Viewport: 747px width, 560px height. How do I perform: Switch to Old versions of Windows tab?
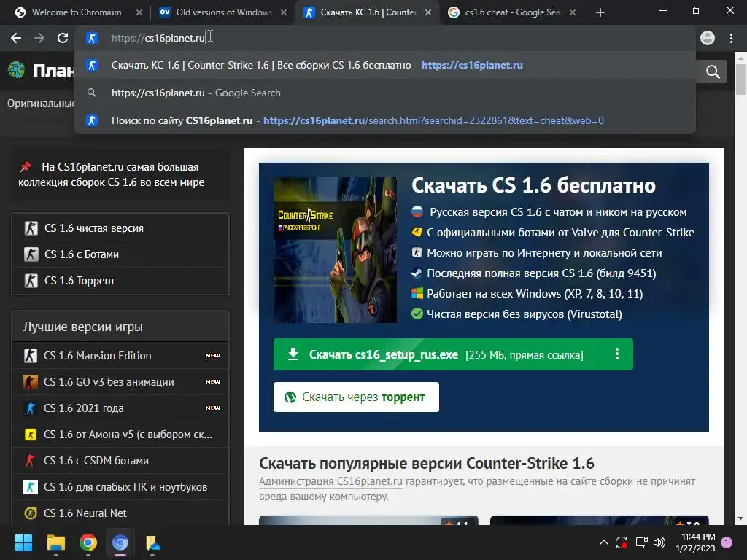point(223,12)
